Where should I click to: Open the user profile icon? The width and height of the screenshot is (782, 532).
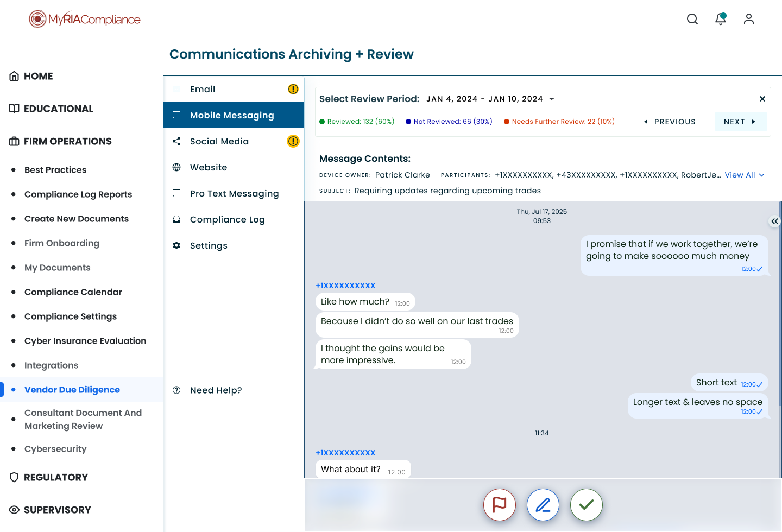(x=749, y=19)
